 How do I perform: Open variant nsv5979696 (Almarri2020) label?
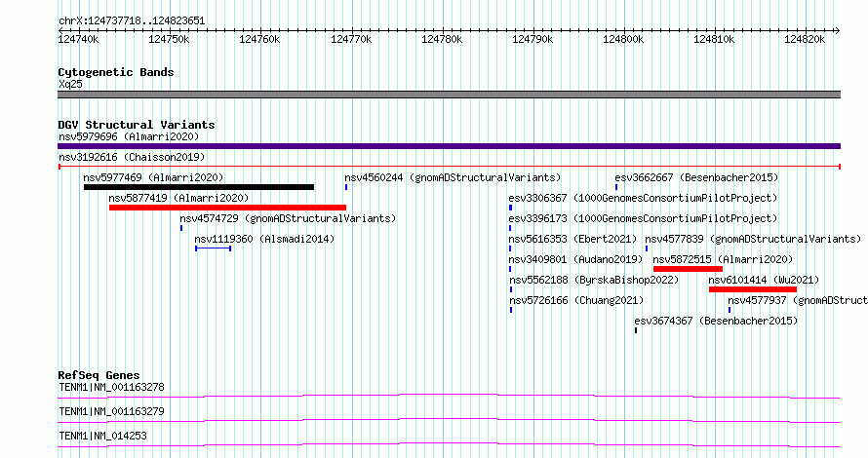click(x=129, y=136)
